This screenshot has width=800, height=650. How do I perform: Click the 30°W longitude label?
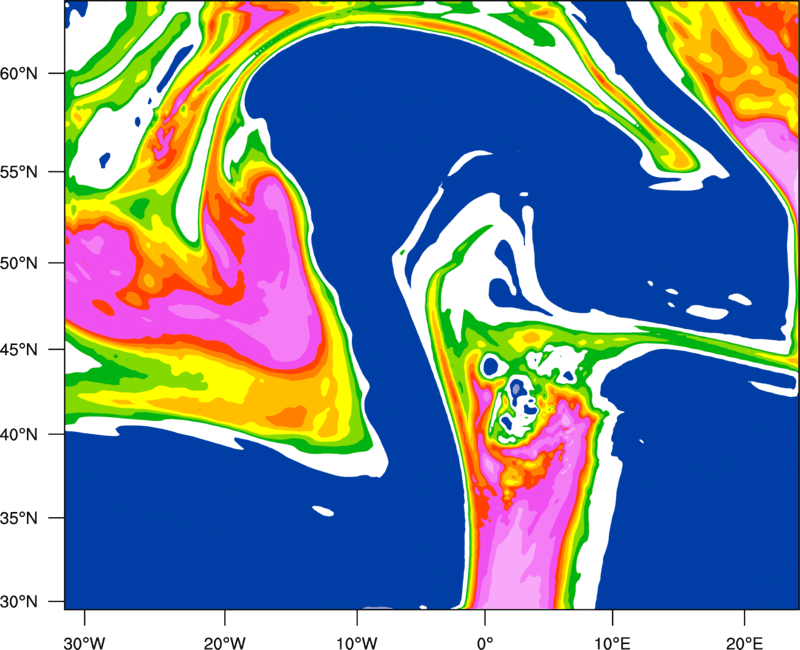pyautogui.click(x=84, y=643)
